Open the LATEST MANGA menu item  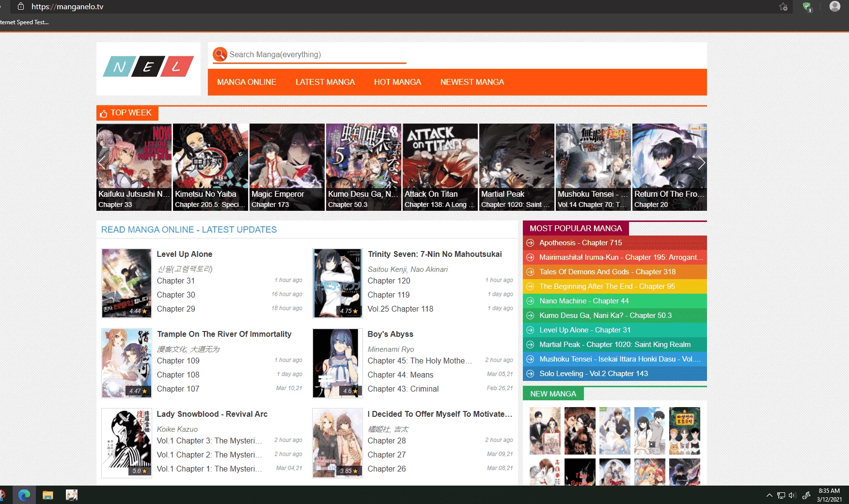325,82
